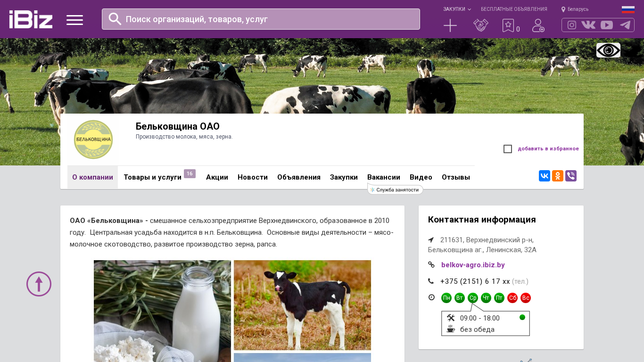Focus the organization search field
Screen dimensions: 644x362
tap(261, 19)
